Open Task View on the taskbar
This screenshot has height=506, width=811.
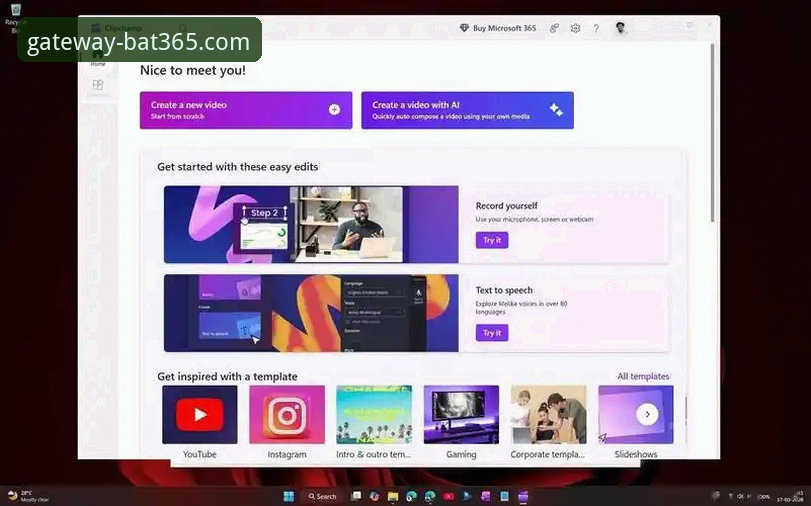pyautogui.click(x=356, y=496)
